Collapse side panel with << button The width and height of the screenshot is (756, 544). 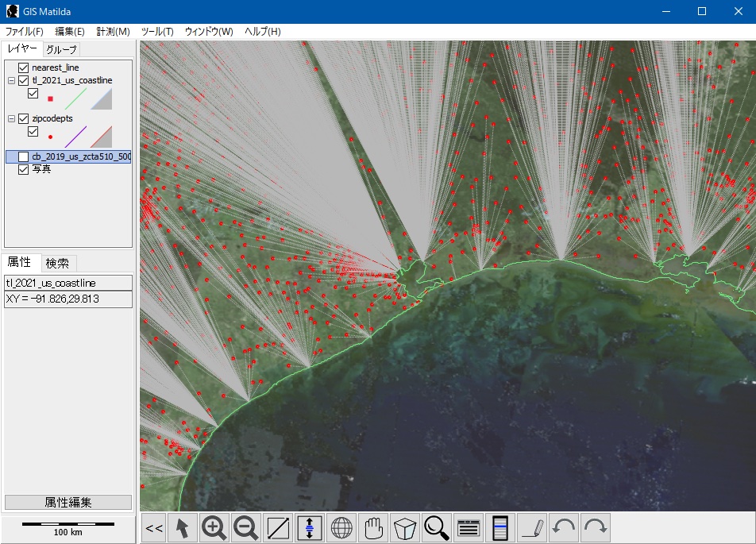pos(154,528)
